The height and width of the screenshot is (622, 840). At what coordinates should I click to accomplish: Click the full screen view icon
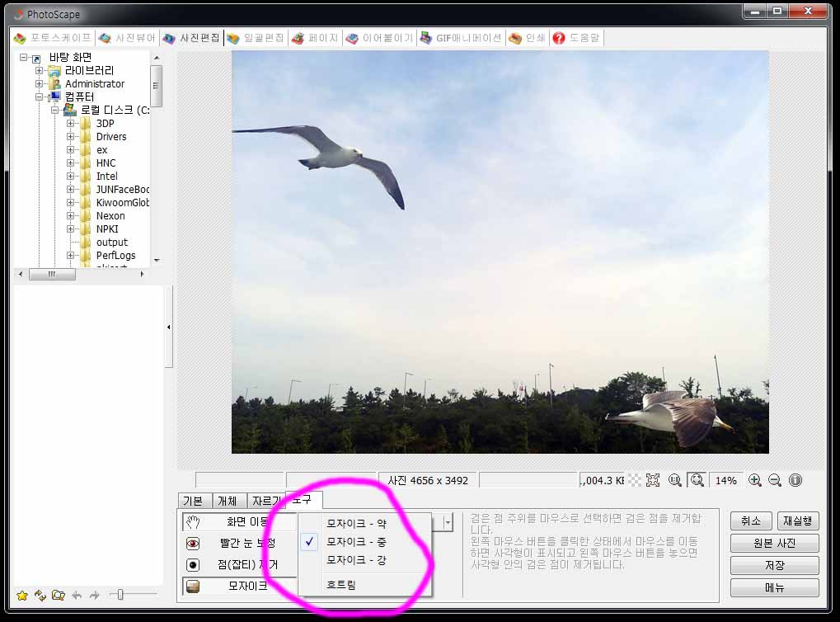[653, 480]
